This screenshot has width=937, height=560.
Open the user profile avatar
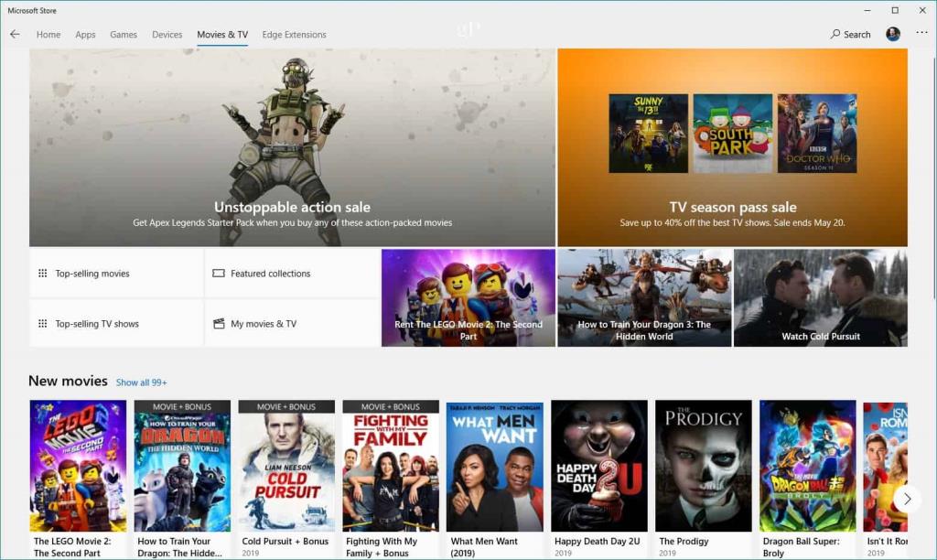(x=893, y=34)
